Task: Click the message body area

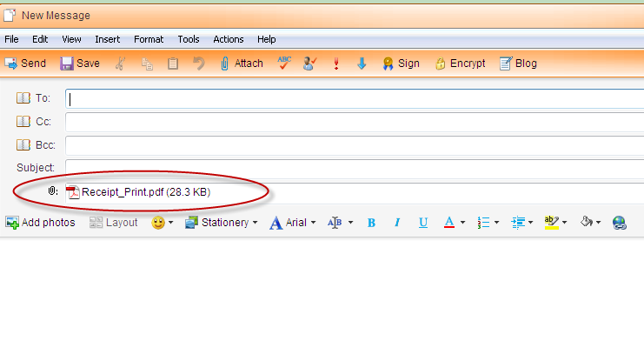Action: coord(322,289)
